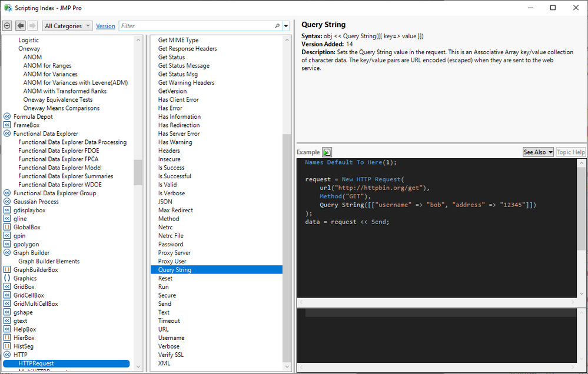
Task: Collapse the Functional Data Explorer category
Action: point(7,133)
